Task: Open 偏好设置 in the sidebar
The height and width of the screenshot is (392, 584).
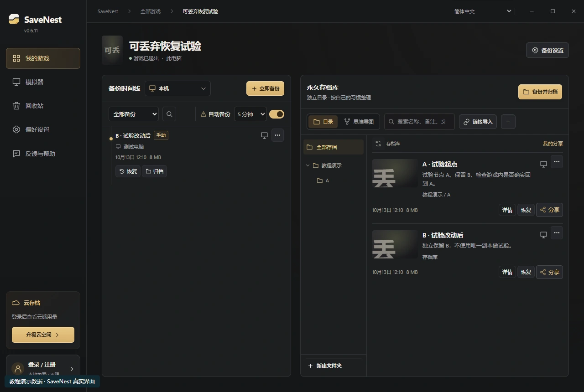Action: (43, 129)
